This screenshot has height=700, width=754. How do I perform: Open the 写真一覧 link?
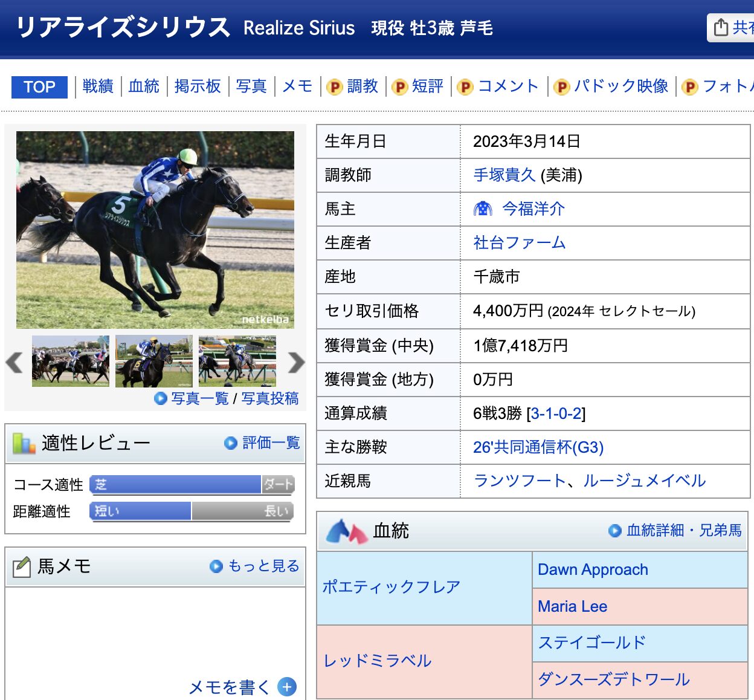[x=200, y=398]
